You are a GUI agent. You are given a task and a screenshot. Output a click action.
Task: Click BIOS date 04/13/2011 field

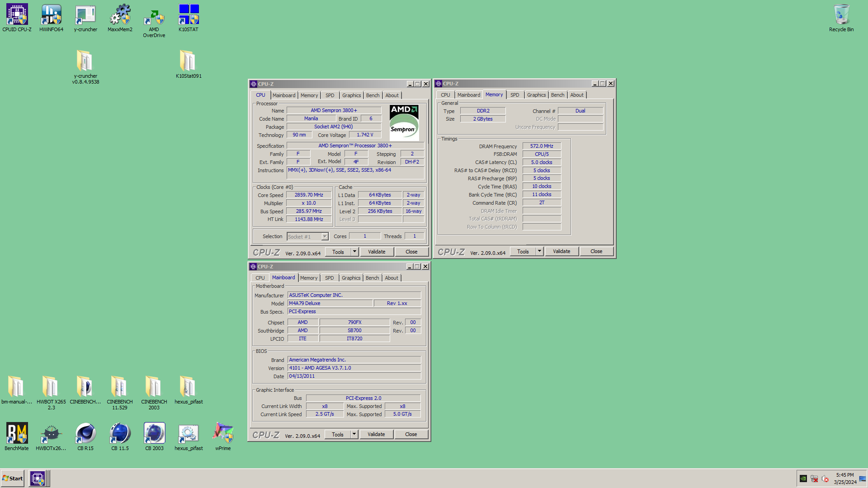click(x=354, y=376)
